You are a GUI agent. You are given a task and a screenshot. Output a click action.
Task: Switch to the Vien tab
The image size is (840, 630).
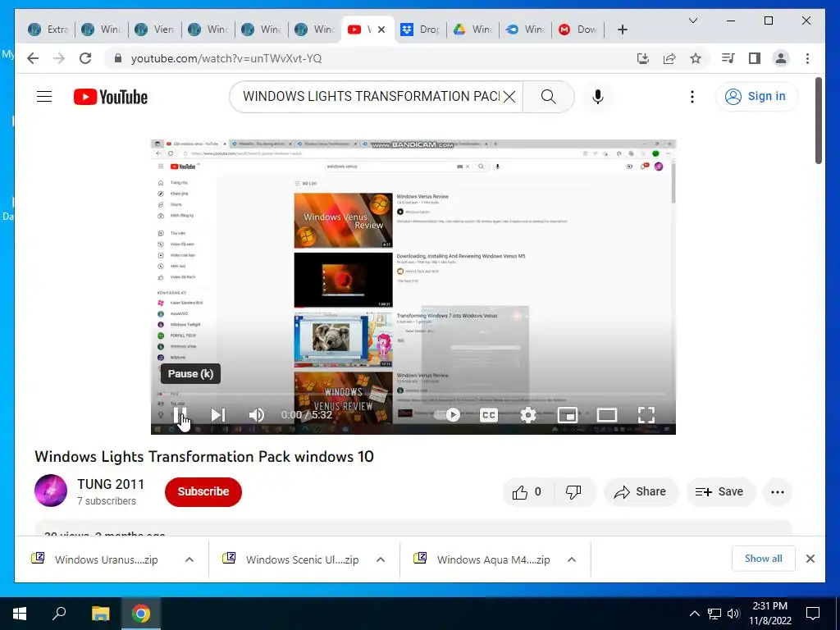click(154, 30)
